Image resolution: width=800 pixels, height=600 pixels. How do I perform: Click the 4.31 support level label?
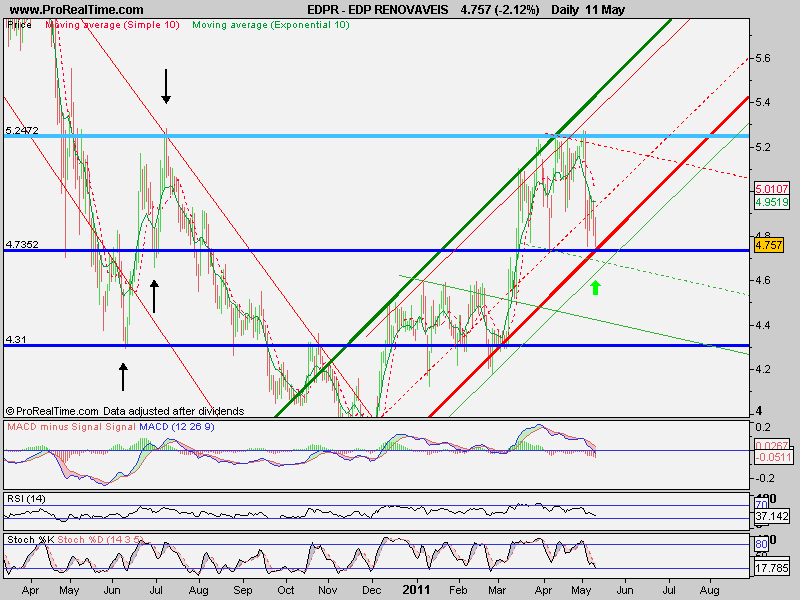(x=16, y=339)
